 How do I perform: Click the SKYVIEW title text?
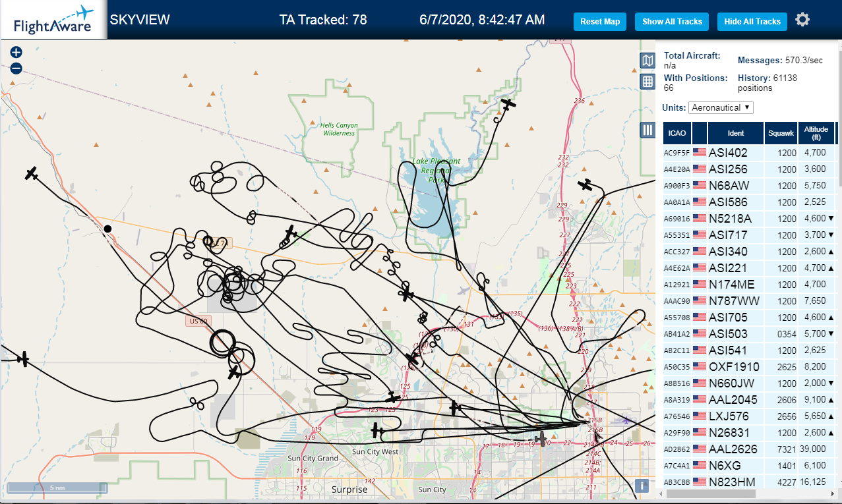140,20
